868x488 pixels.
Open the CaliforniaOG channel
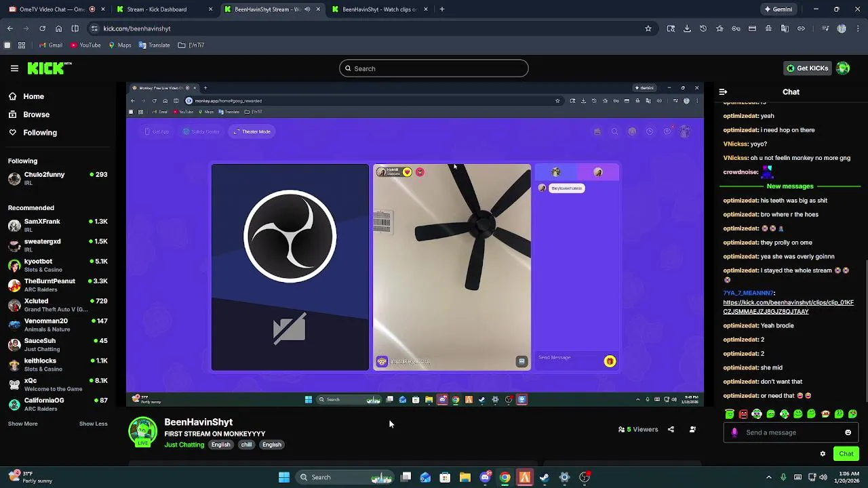(x=58, y=404)
